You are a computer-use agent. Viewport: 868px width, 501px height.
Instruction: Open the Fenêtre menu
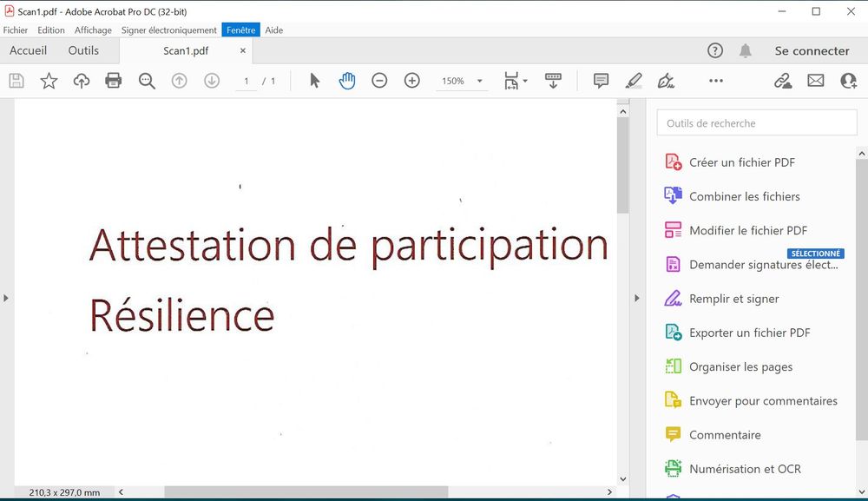240,30
